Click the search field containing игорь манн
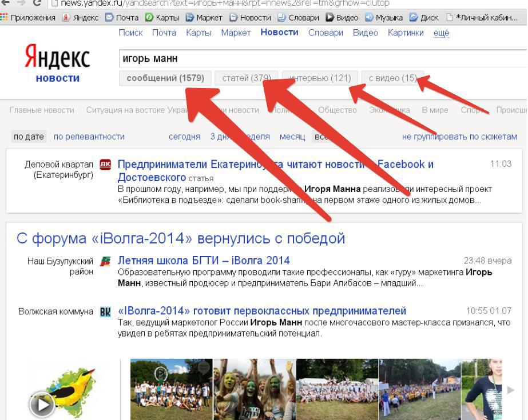Viewport: 528px width, 420px height. (323, 58)
